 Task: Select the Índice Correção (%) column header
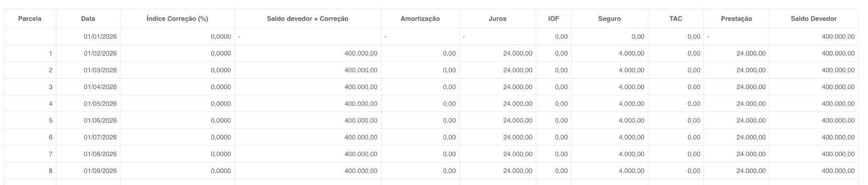177,19
